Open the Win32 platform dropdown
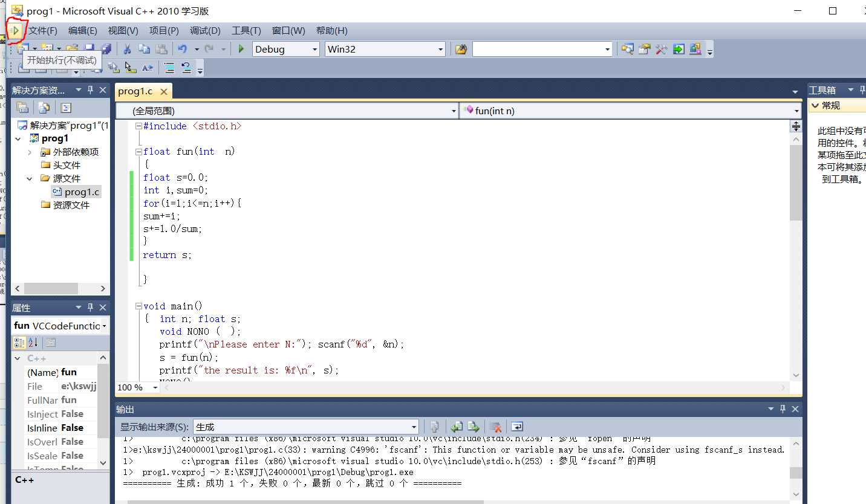 click(440, 50)
